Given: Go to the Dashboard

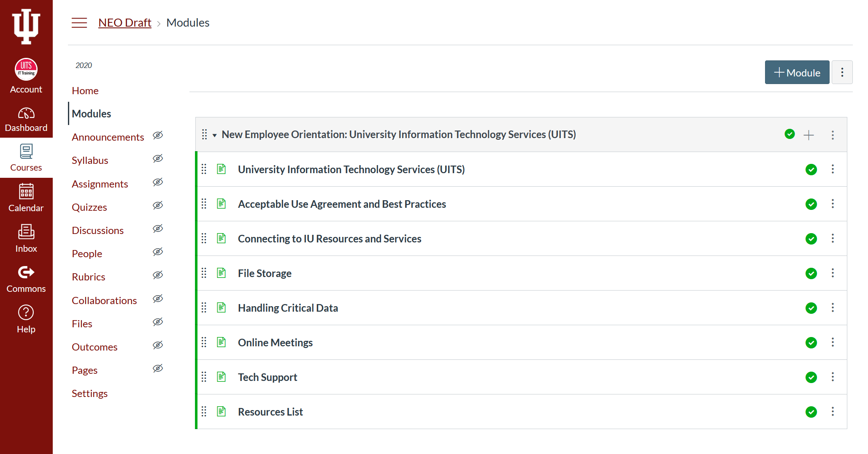Looking at the screenshot, I should tap(26, 119).
